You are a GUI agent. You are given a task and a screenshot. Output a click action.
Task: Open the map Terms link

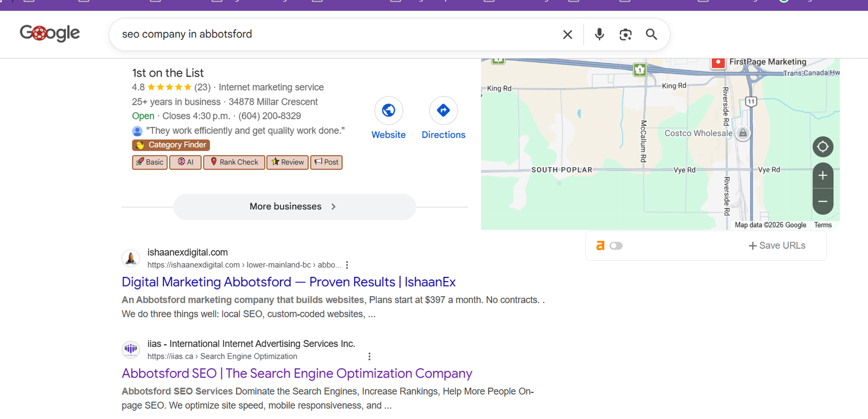(822, 225)
